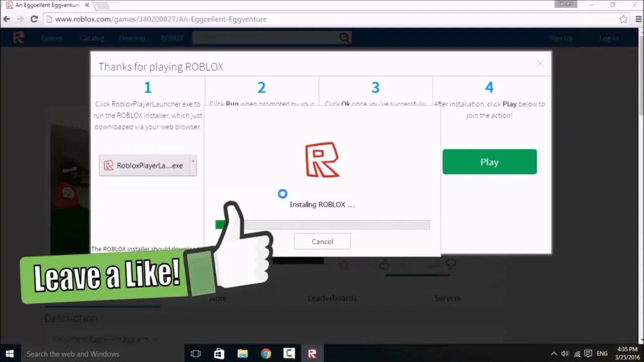Show hidden system tray icons

(554, 353)
